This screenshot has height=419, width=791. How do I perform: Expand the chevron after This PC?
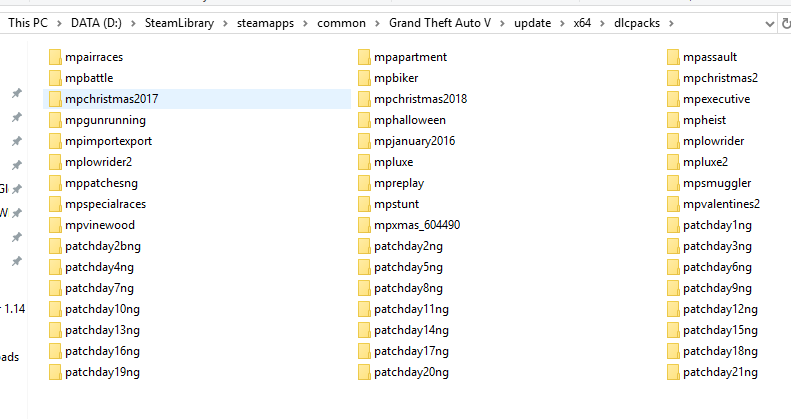60,23
